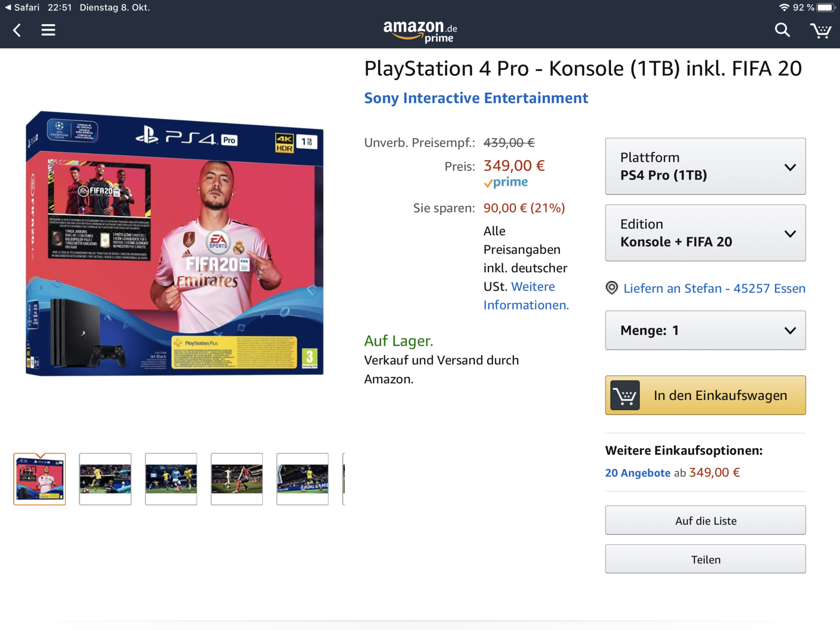Follow the Weitere Informationen link
840x630 pixels.
tap(526, 296)
